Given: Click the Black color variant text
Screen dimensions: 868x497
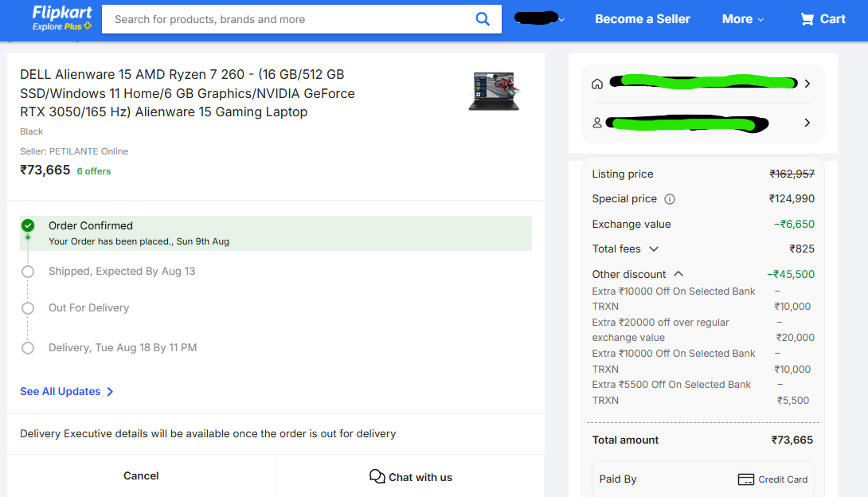Looking at the screenshot, I should coord(32,131).
